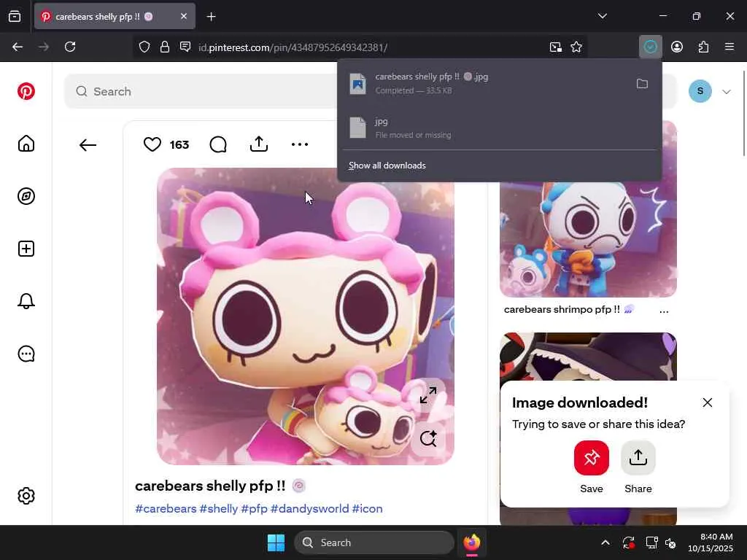The height and width of the screenshot is (560, 747).
Task: Open the Settings gear in sidebar
Action: (26, 496)
